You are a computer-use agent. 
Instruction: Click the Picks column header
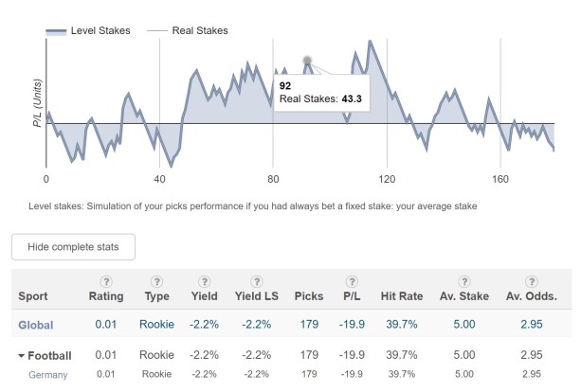click(309, 295)
